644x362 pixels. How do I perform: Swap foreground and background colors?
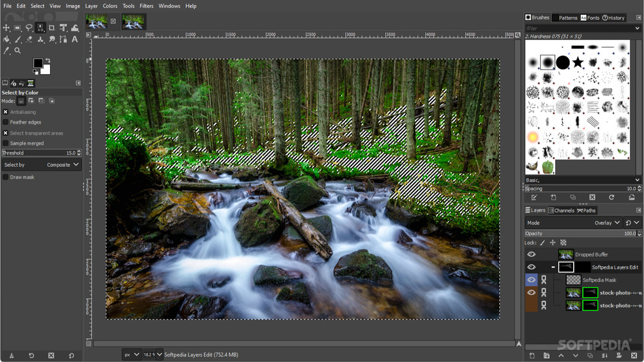coord(48,61)
